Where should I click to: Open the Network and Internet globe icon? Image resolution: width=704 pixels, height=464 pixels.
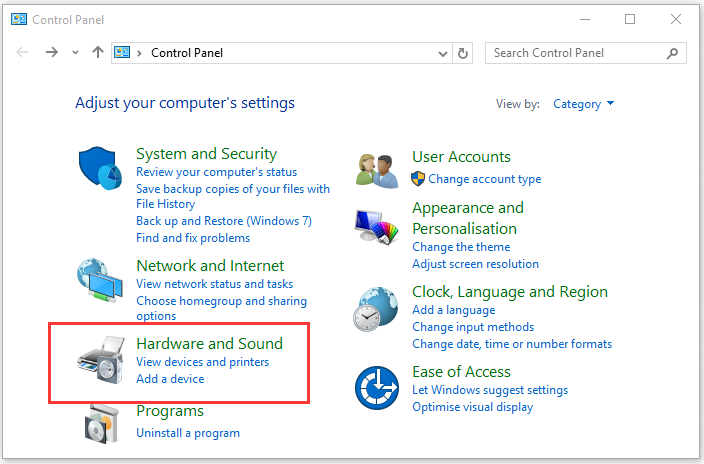pyautogui.click(x=100, y=280)
